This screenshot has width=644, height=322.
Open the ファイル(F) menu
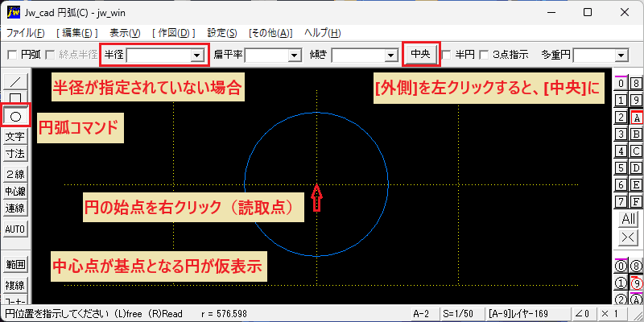pyautogui.click(x=25, y=33)
